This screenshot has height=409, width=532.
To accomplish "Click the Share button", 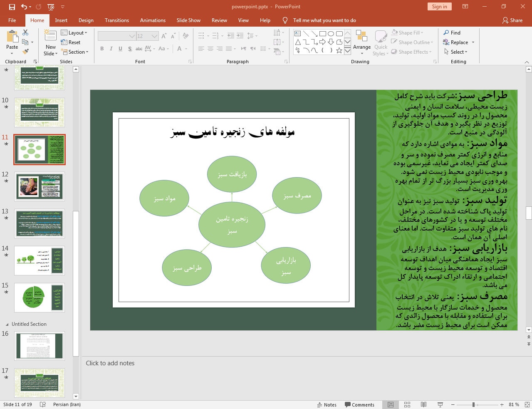I will coord(512,20).
